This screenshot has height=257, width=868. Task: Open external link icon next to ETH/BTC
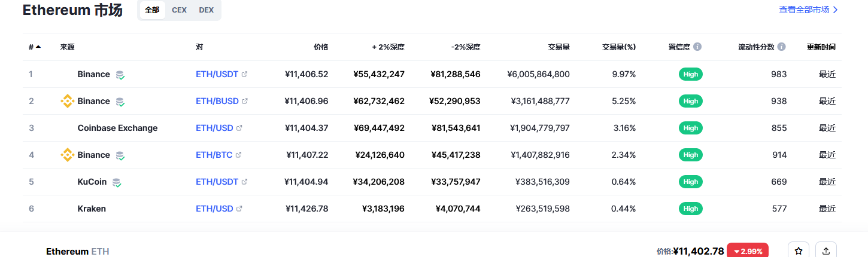[238, 155]
